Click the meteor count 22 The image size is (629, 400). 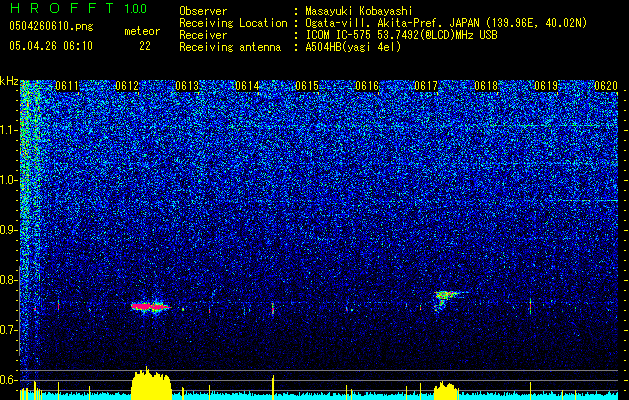click(x=145, y=46)
